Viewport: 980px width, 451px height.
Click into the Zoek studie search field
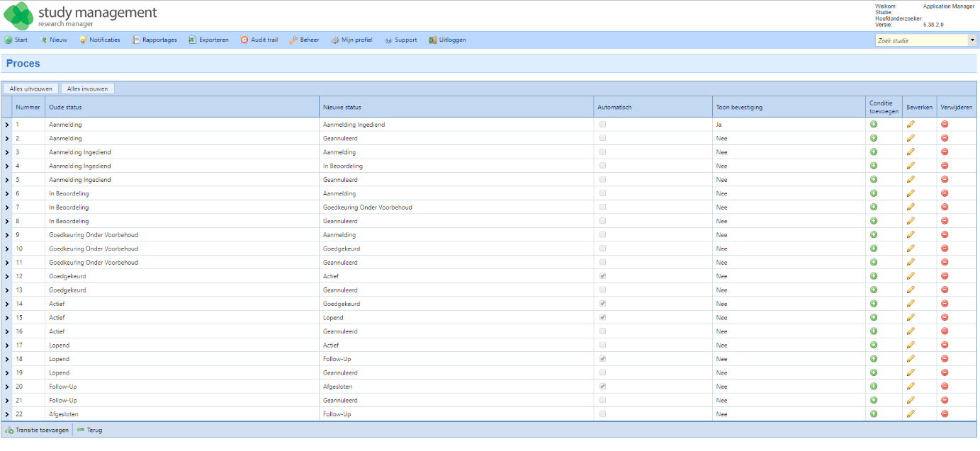pos(922,40)
